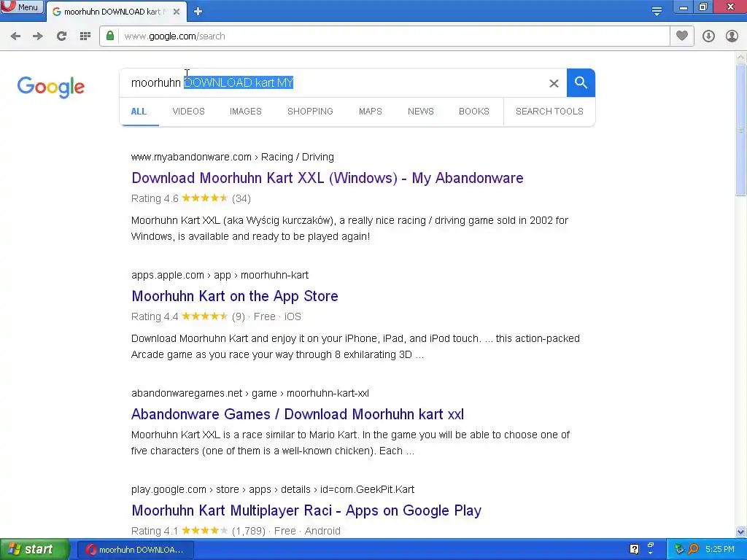Go back to previous page
747x560 pixels.
point(15,36)
